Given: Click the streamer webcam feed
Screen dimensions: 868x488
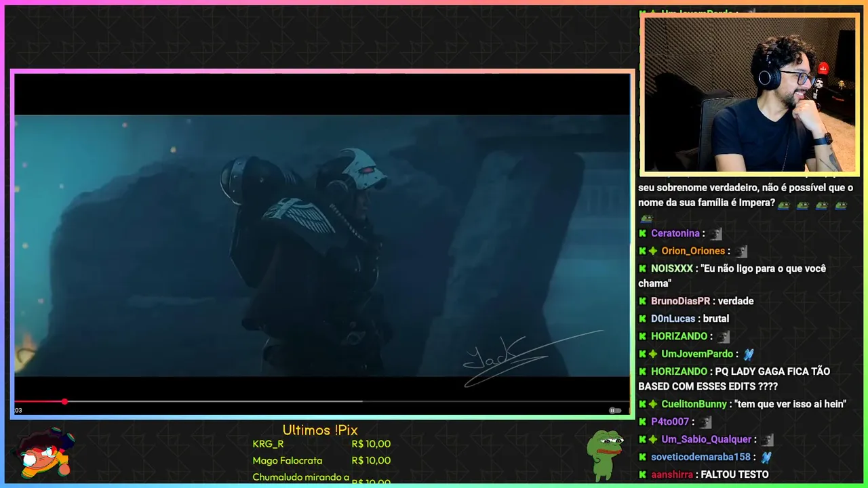Looking at the screenshot, I should coord(750,94).
